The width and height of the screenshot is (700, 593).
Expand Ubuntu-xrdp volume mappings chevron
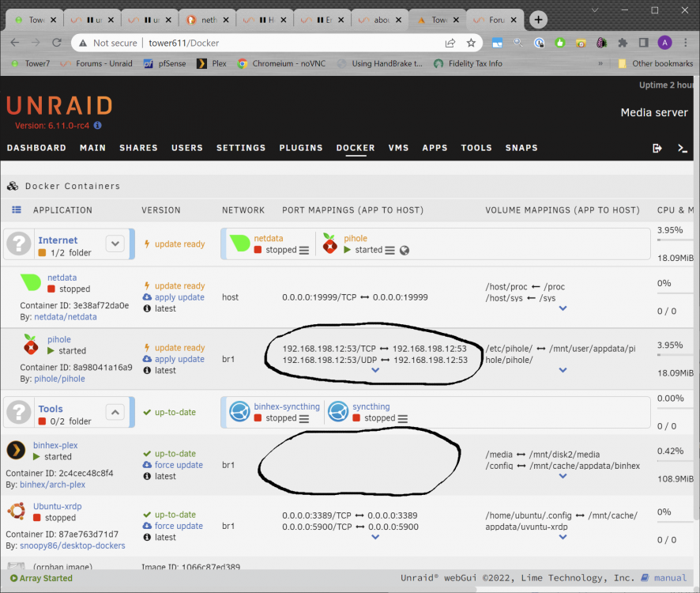pos(563,537)
